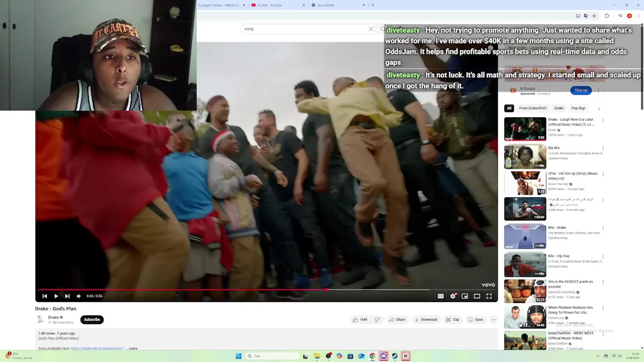The height and width of the screenshot is (362, 644).
Task: Open the 'Mix - Hip-hop' thumbnail
Action: (x=525, y=265)
